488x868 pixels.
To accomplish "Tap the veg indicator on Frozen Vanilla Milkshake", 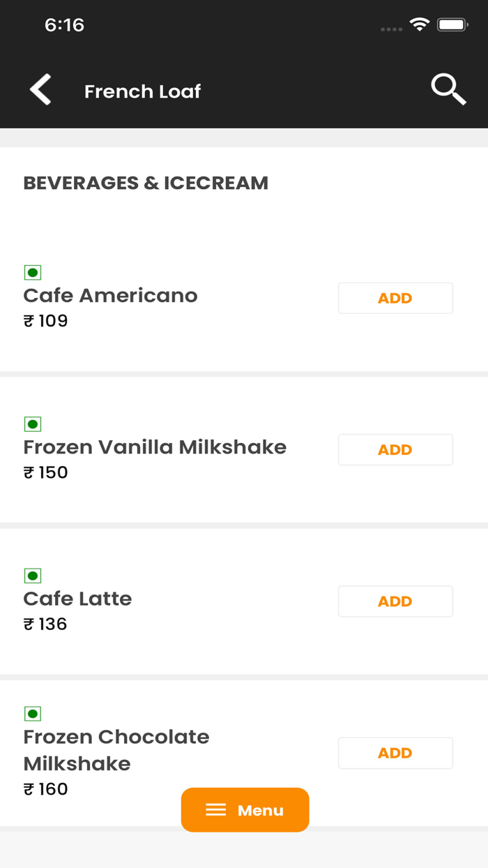I will (x=32, y=423).
